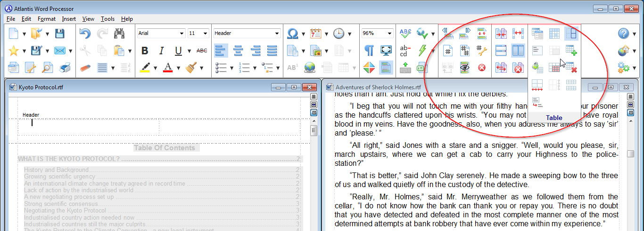Click the Insert page number hash icon
This screenshot has height=231, width=644.
coord(448,51)
